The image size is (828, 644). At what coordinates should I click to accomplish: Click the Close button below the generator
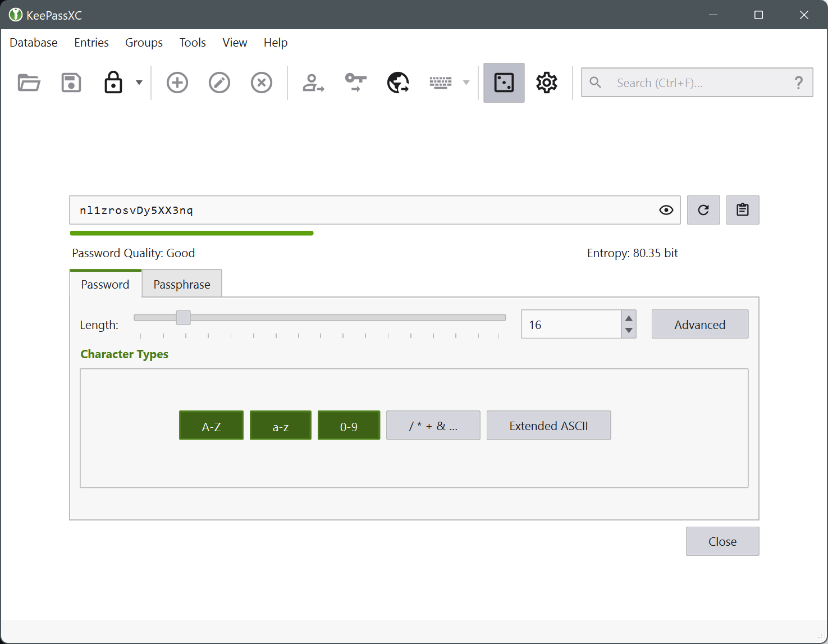click(x=722, y=541)
